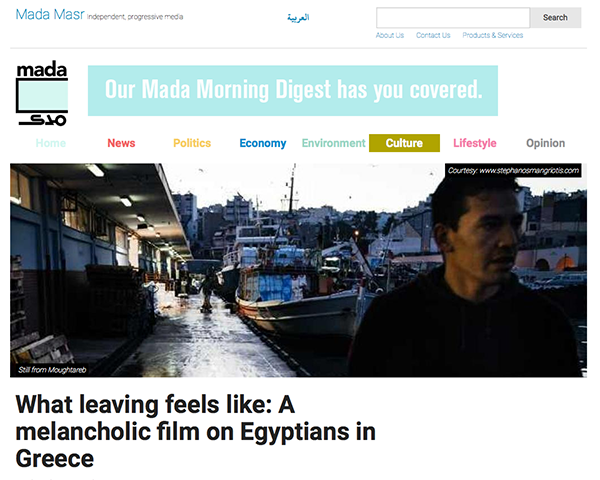600x480 pixels.
Task: Open the News section
Action: point(121,143)
